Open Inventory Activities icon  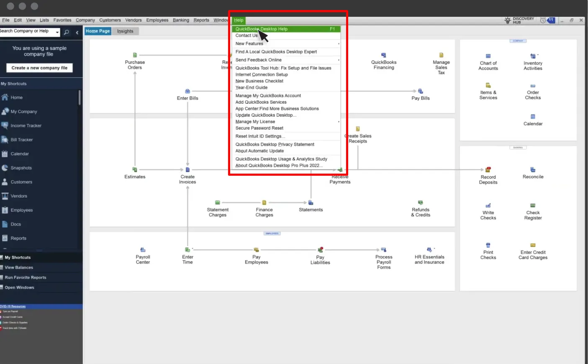point(533,56)
